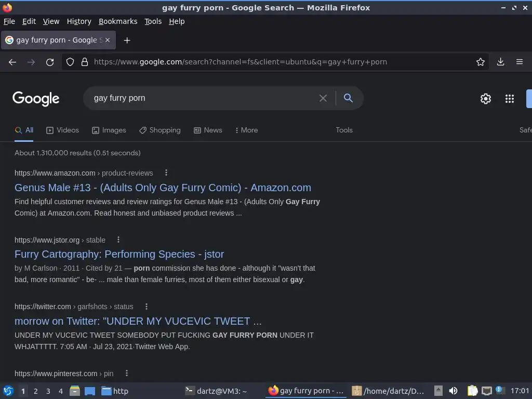Click the forward navigation arrow

[x=31, y=62]
